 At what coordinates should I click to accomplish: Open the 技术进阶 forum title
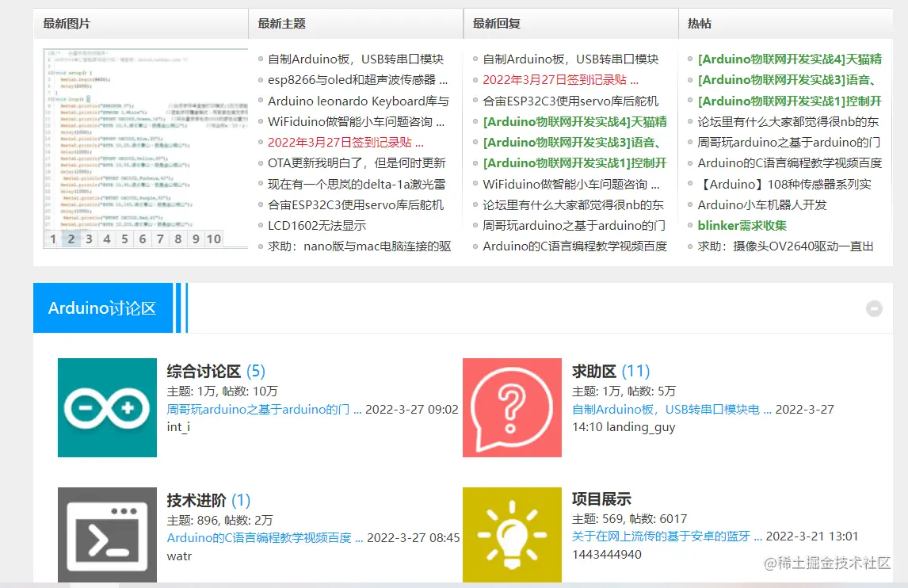click(196, 500)
